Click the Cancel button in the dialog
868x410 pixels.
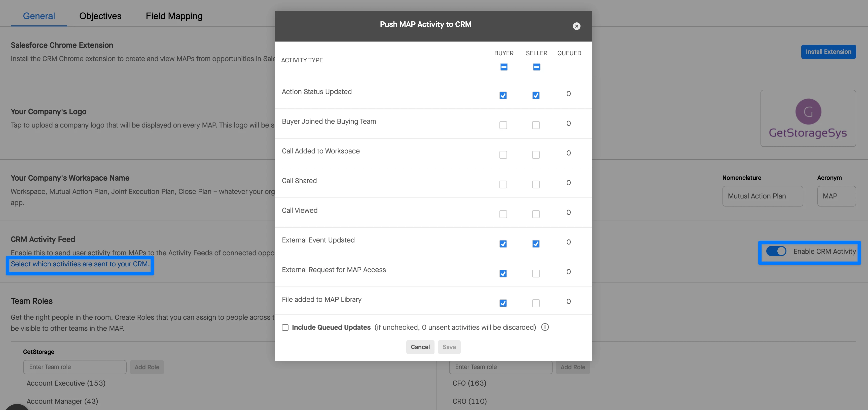[x=420, y=347]
